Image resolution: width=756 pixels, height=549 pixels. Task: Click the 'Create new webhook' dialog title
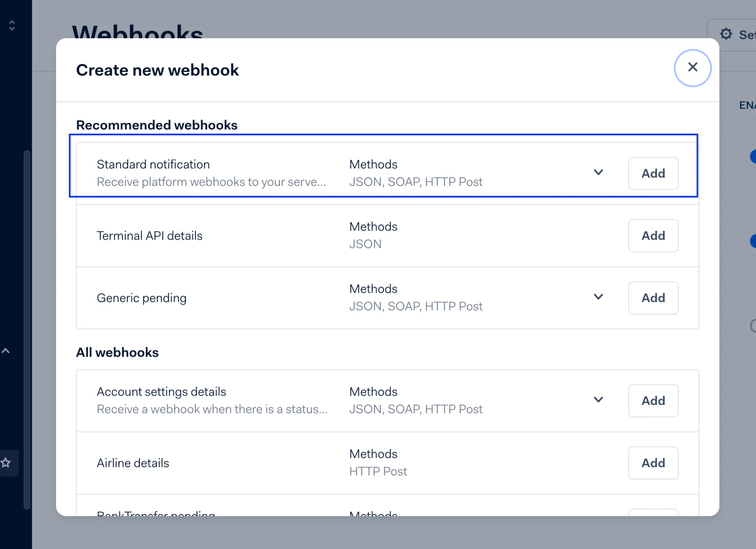[x=158, y=70]
